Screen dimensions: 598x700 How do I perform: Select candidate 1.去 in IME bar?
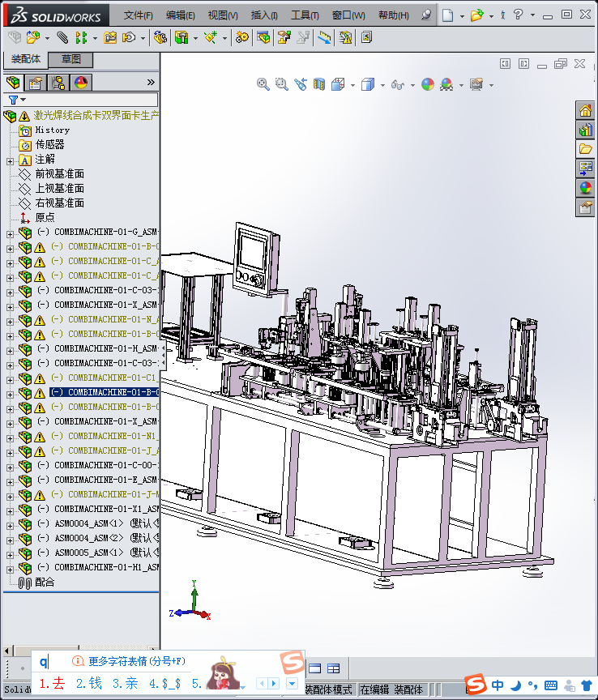[52, 684]
